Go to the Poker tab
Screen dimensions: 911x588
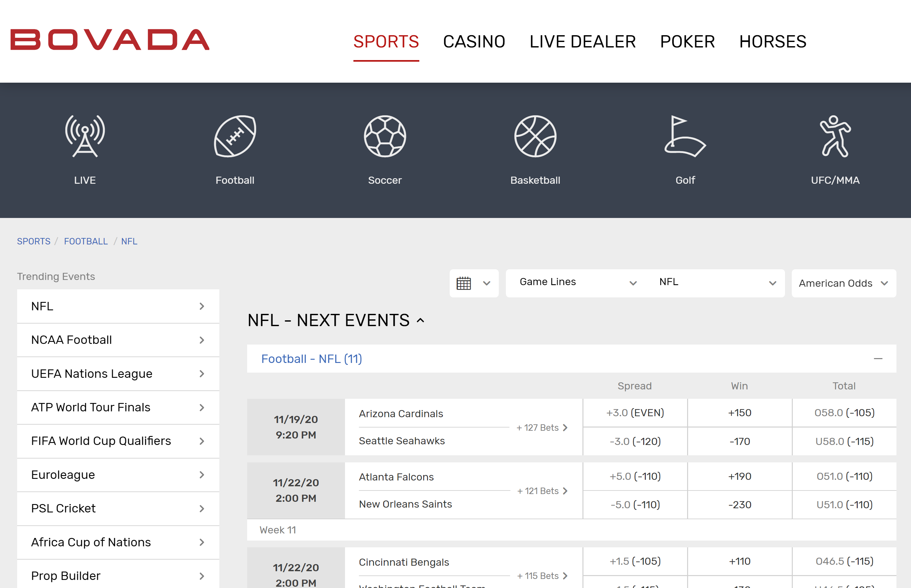687,42
